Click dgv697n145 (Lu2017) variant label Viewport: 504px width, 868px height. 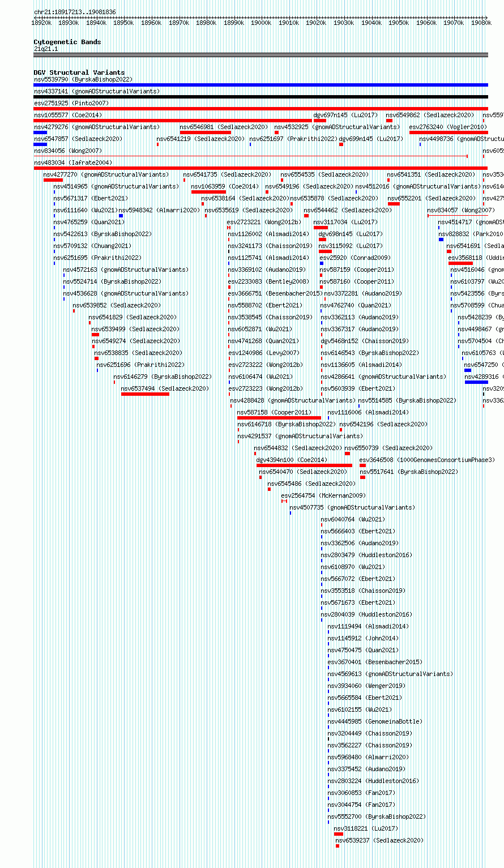(x=345, y=115)
